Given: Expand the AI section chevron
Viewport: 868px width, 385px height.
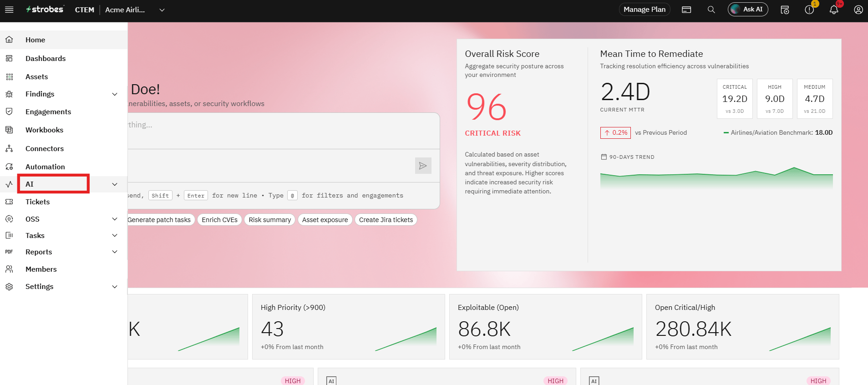Looking at the screenshot, I should coord(115,184).
